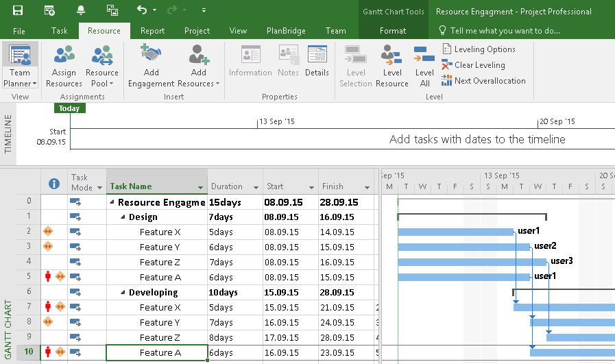Open the Duration column filter dropdown
Screen dimensions: 615x364
pyautogui.click(x=256, y=188)
